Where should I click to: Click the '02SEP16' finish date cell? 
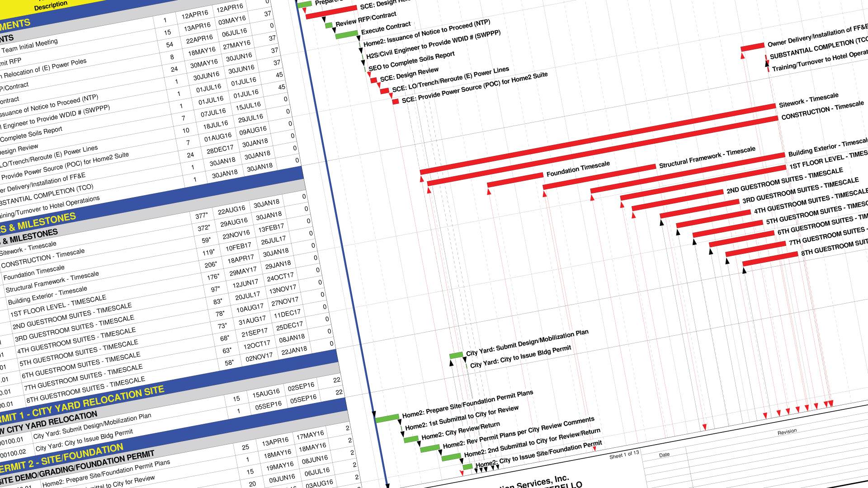(x=301, y=387)
